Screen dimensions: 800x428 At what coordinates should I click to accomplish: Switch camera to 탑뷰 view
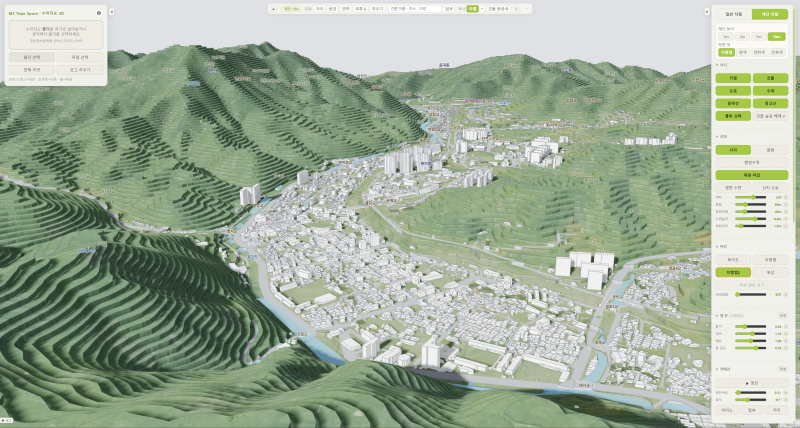[x=752, y=410]
